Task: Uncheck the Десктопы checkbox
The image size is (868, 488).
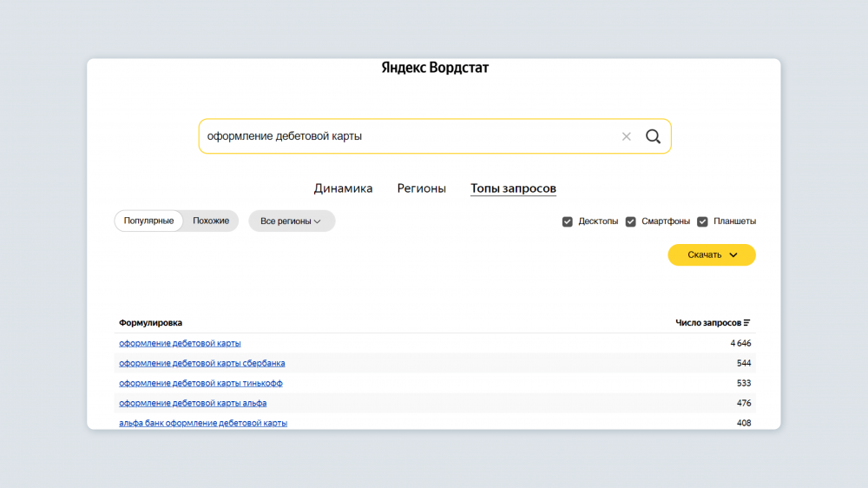Action: tap(567, 221)
